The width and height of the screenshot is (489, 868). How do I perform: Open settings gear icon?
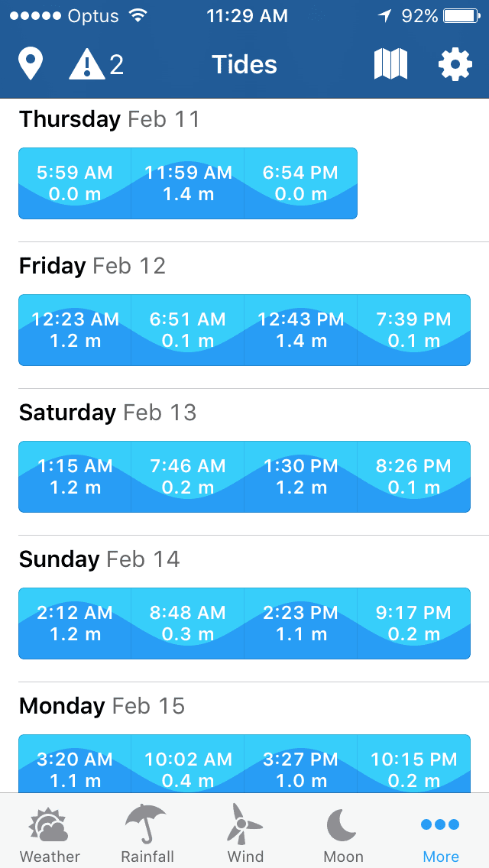(x=455, y=65)
